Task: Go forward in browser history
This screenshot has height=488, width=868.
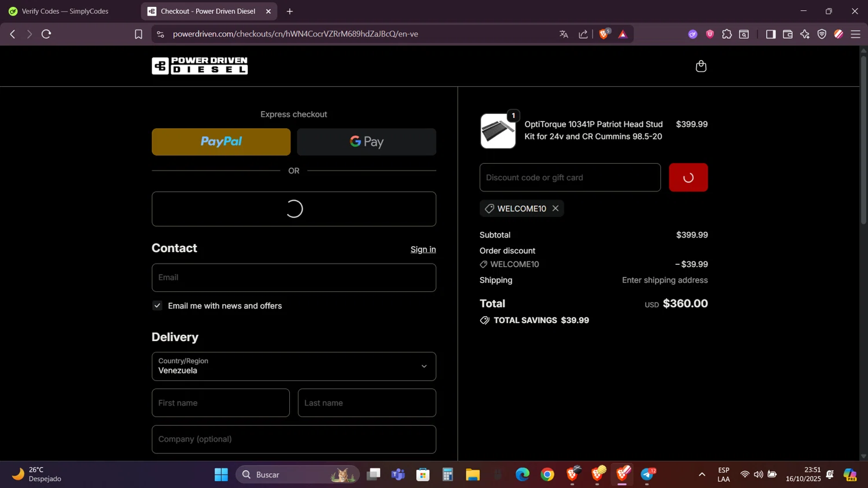Action: (29, 34)
